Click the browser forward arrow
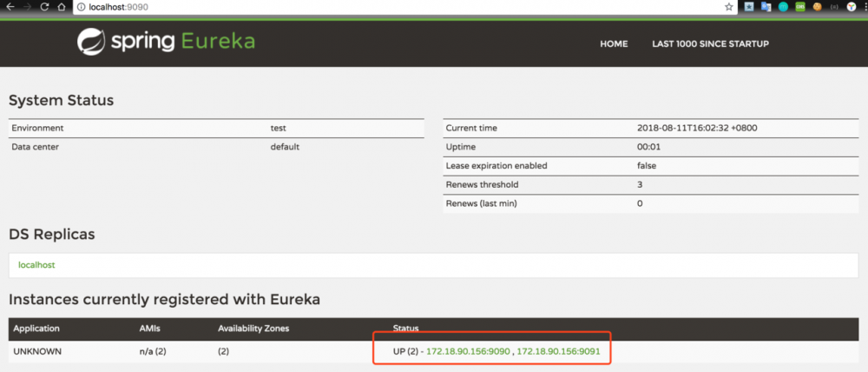The image size is (868, 372). [27, 7]
